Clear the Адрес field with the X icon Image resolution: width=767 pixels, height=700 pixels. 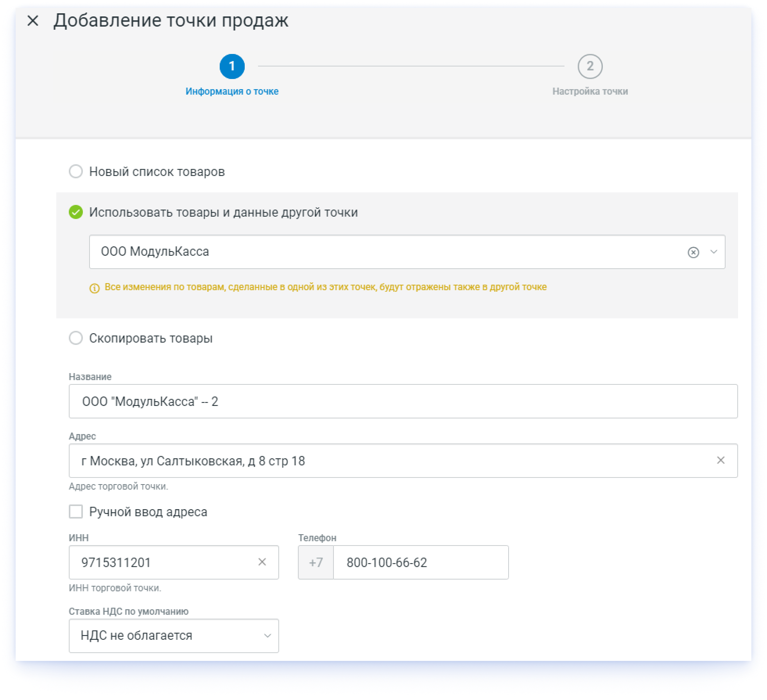click(x=720, y=460)
